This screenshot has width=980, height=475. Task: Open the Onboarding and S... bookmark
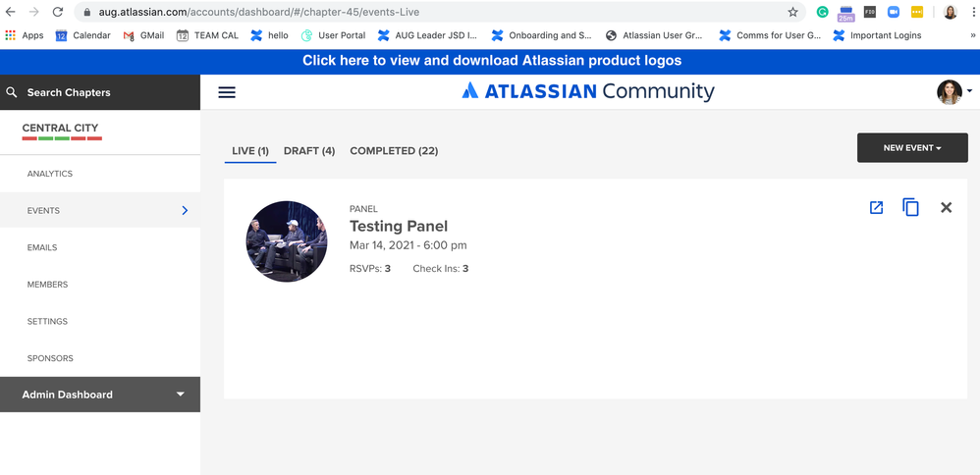(x=542, y=35)
